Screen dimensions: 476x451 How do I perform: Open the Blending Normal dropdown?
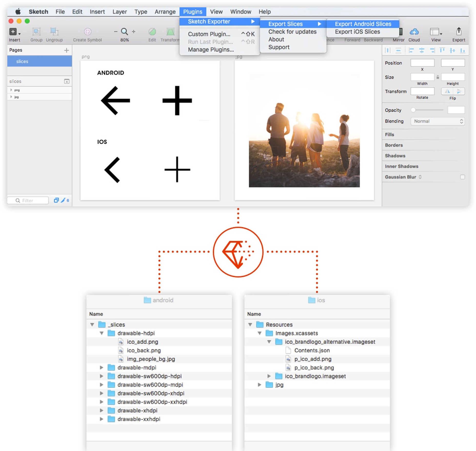(438, 121)
